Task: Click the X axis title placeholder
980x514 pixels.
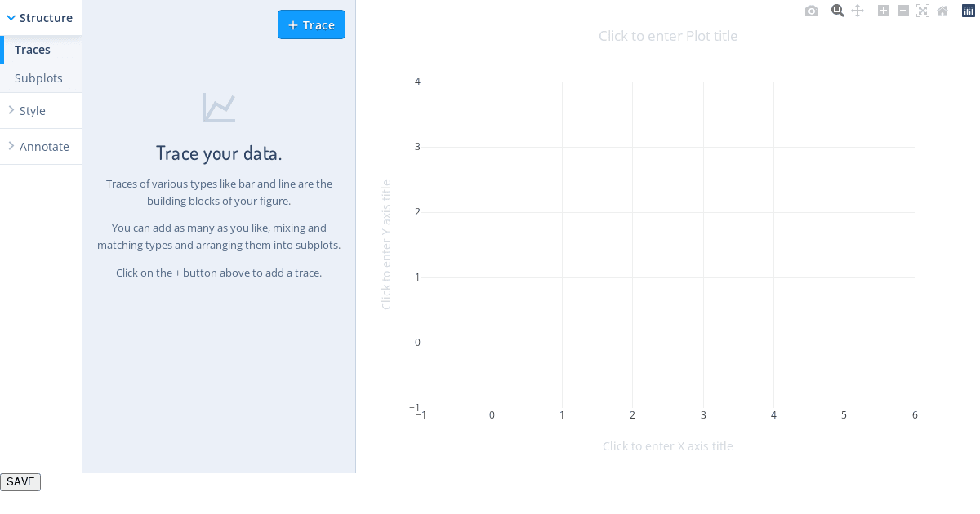Action: coord(668,446)
